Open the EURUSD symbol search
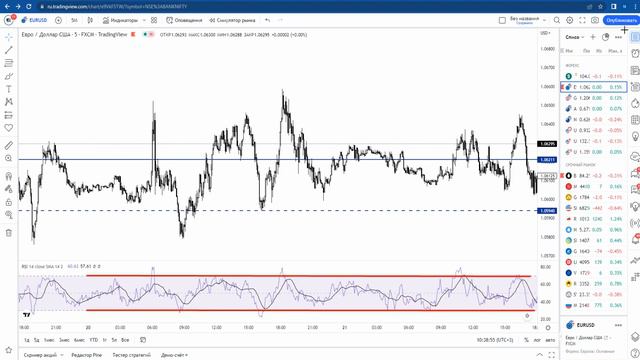The image size is (640, 360). tap(35, 20)
